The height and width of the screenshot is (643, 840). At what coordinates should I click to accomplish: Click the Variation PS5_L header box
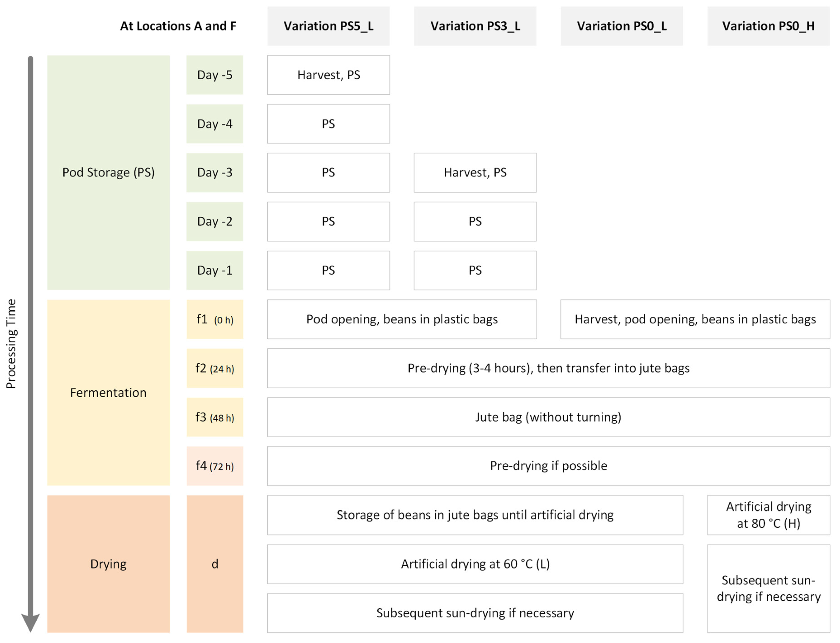(x=328, y=26)
